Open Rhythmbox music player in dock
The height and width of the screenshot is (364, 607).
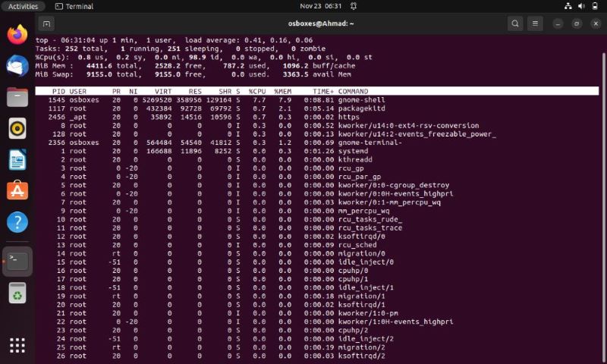coord(17,128)
